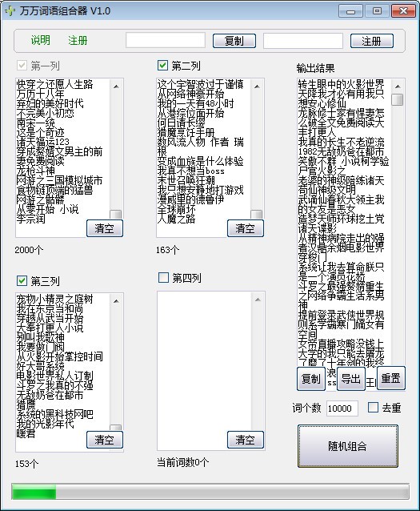420x511 pixels.
Task: Select 南宋一统 in first column
Action: [x=36, y=123]
